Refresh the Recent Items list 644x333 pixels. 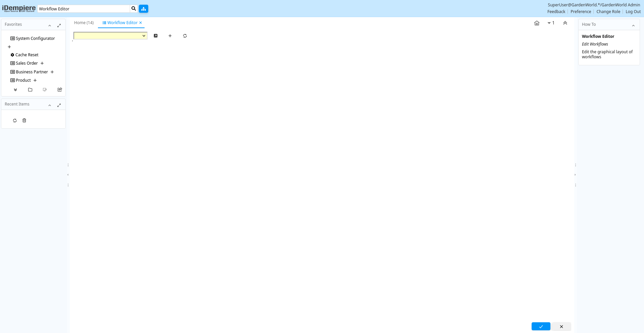(15, 121)
